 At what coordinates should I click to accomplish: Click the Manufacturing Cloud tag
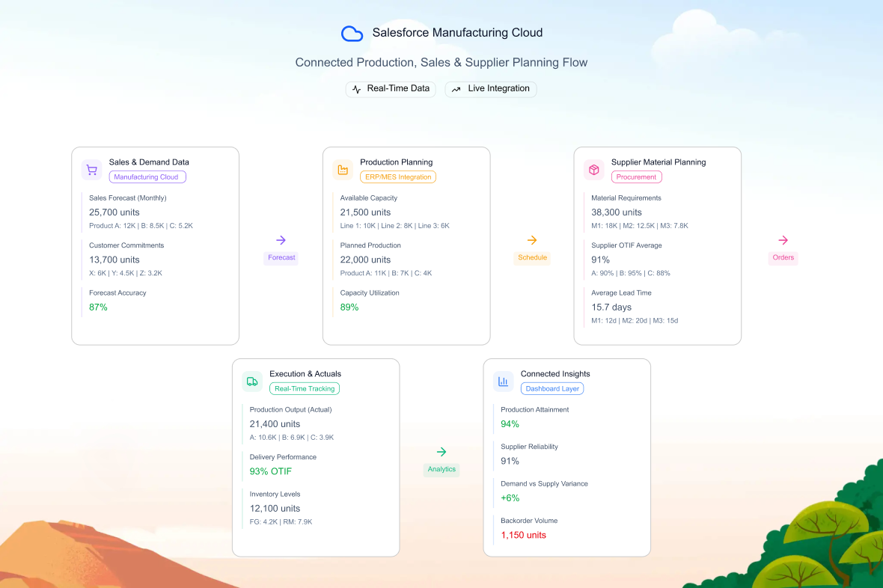pos(147,177)
